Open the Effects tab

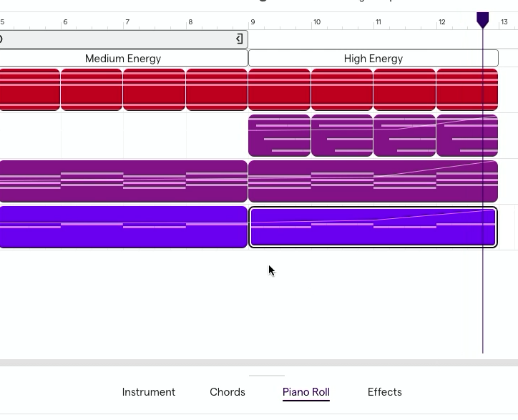pos(384,392)
